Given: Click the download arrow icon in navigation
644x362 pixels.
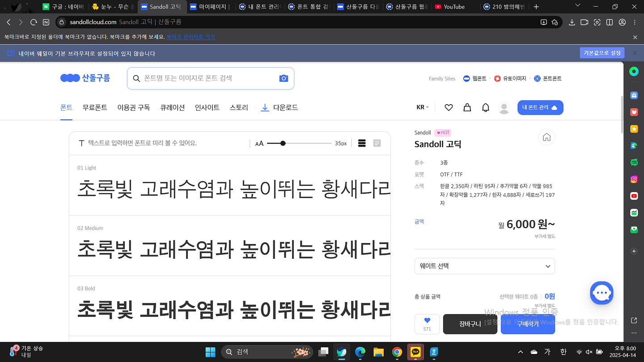Looking at the screenshot, I should (x=265, y=107).
